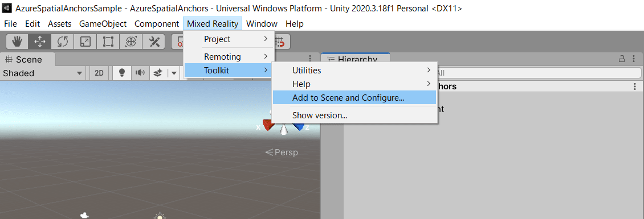Choose Show version menu entry
The height and width of the screenshot is (219, 644).
(354, 115)
